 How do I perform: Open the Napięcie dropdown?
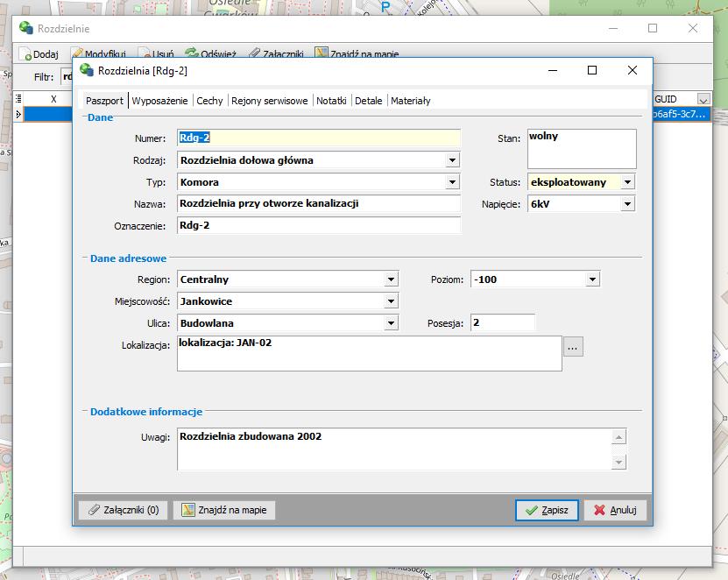coord(628,204)
